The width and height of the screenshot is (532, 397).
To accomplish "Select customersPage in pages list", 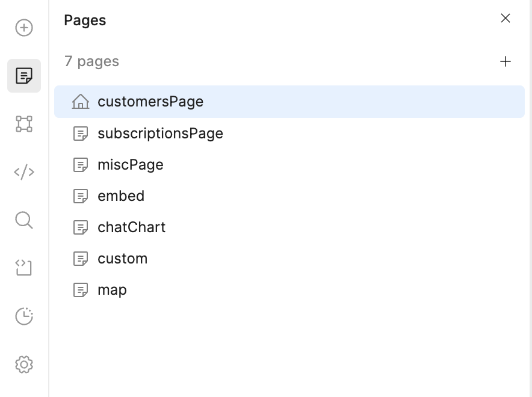I will click(289, 102).
